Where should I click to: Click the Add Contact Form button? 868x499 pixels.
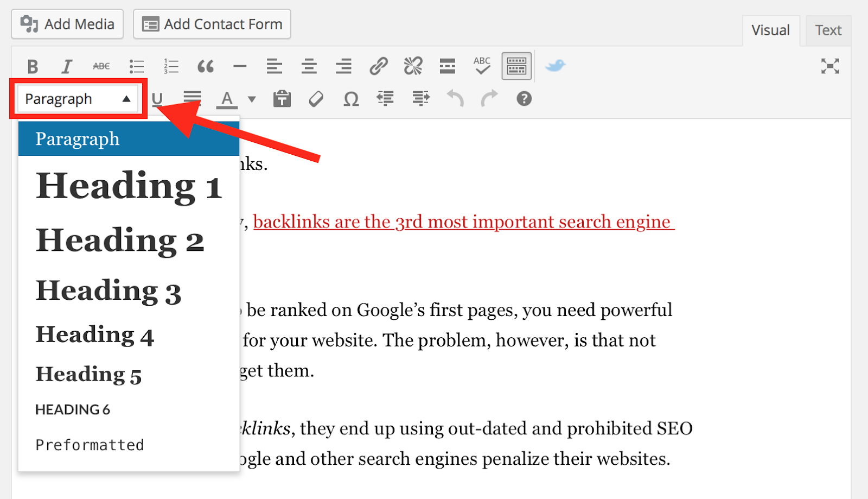tap(212, 24)
